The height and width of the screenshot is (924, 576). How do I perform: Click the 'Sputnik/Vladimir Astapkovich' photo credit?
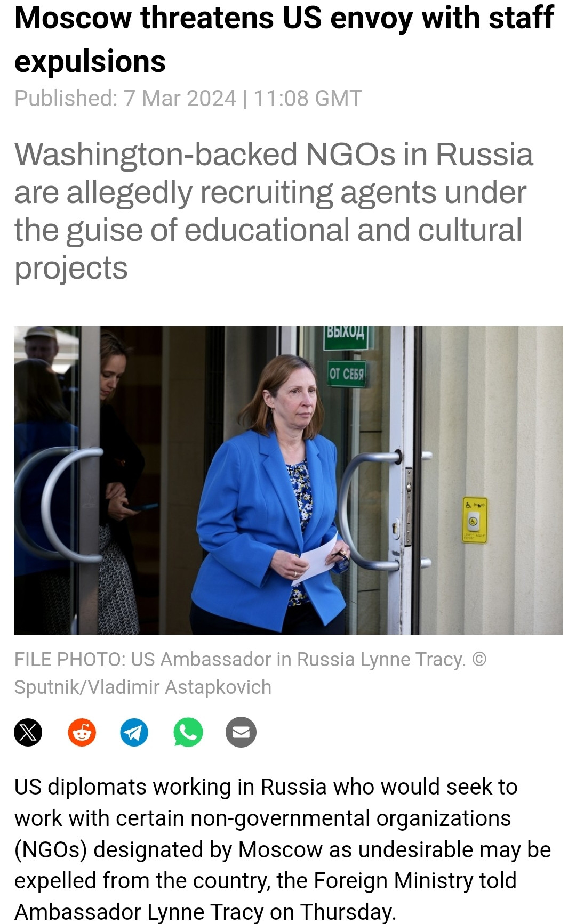click(x=143, y=687)
